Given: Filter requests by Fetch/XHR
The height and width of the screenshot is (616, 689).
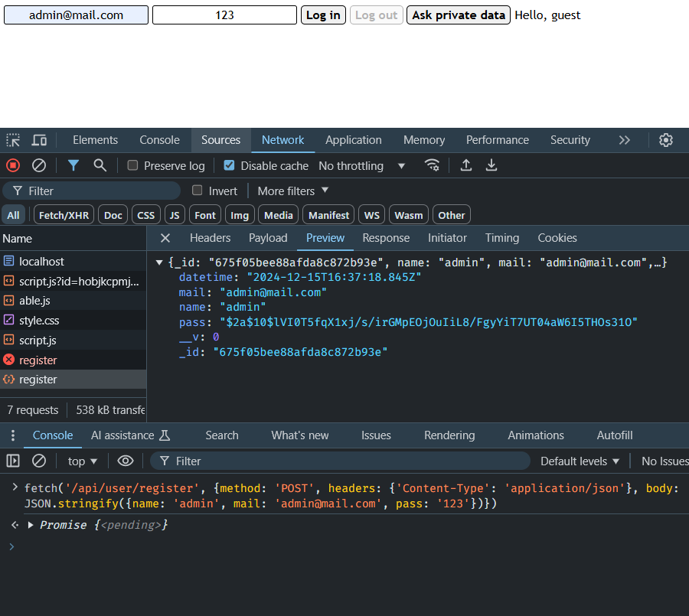Looking at the screenshot, I should (x=64, y=215).
